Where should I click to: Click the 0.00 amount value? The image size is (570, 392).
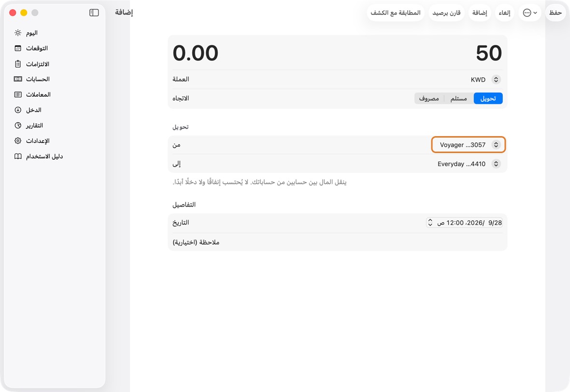(x=196, y=53)
